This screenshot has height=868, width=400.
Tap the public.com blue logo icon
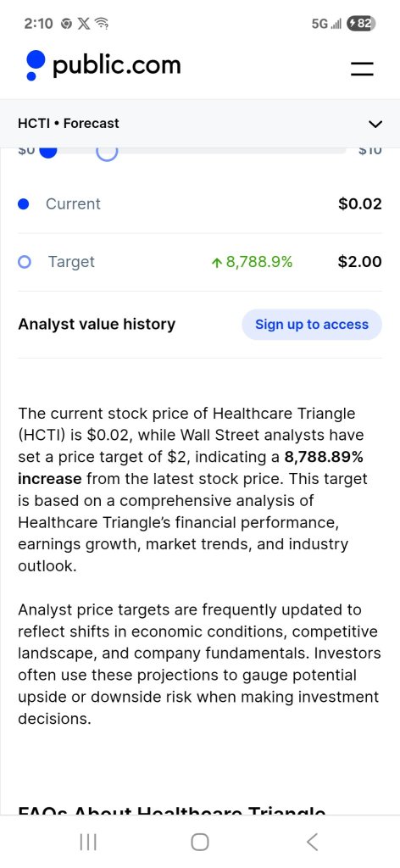(35, 65)
